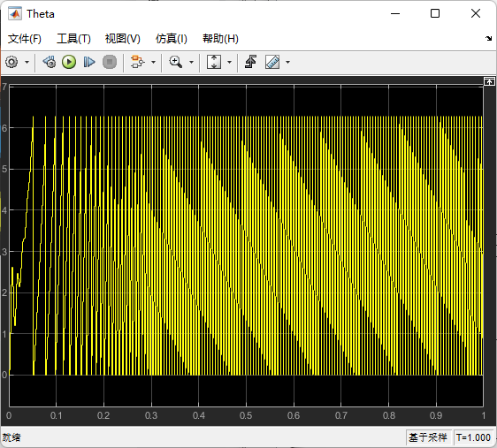The height and width of the screenshot is (448, 497).
Task: Toggle the triggers icon in toolbar
Action: [x=250, y=62]
